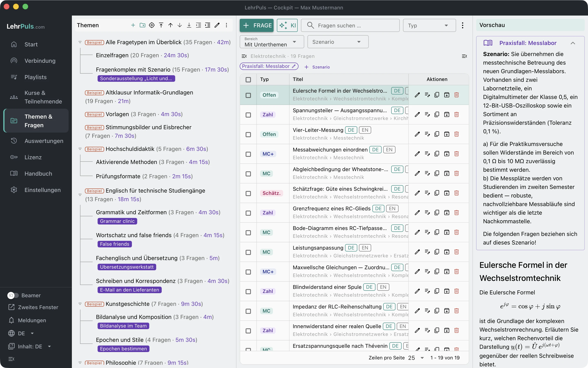The width and height of the screenshot is (588, 368).
Task: Click the FRAGE button to add a question
Action: point(257,25)
